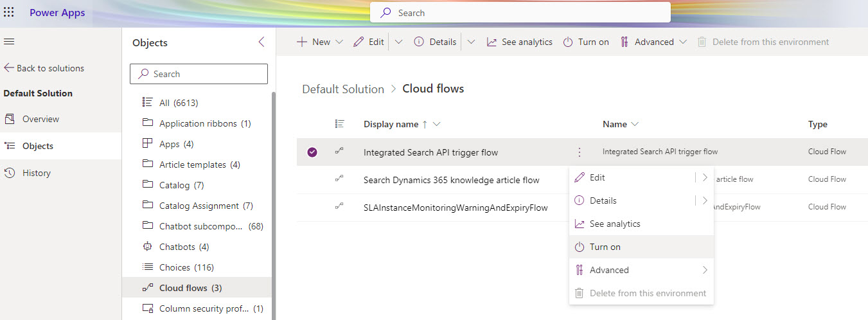Click the Objects search input field

206,74
